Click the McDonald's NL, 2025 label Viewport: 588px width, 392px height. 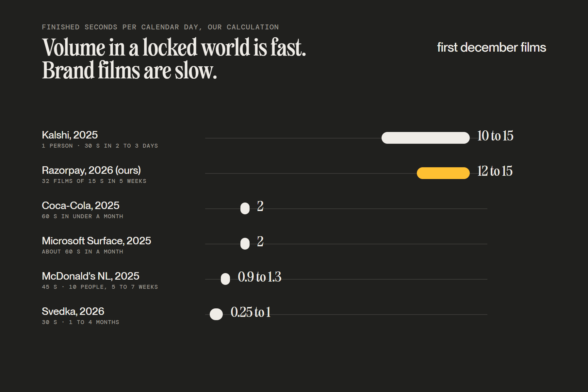click(x=90, y=276)
